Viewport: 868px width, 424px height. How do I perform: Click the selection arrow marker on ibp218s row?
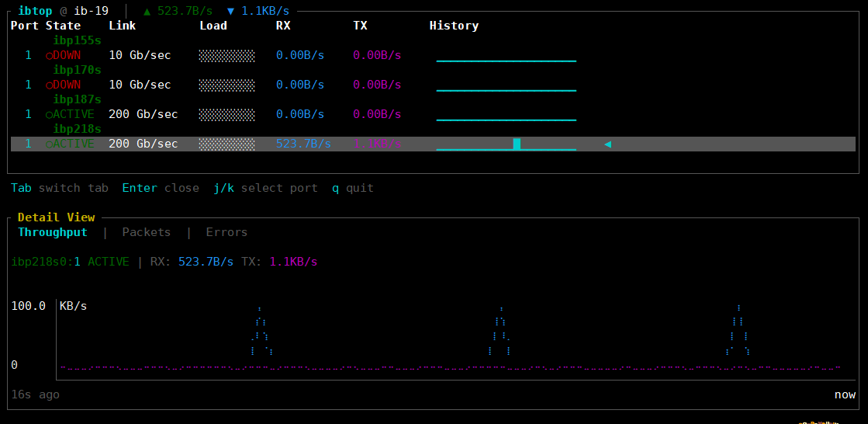pyautogui.click(x=607, y=144)
